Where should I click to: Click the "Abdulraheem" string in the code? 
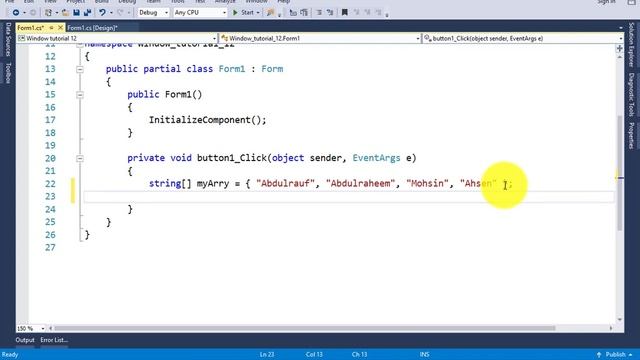pos(360,184)
